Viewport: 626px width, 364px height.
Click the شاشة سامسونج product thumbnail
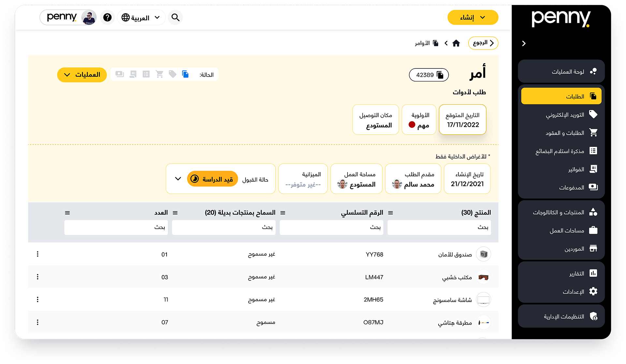[x=484, y=300]
